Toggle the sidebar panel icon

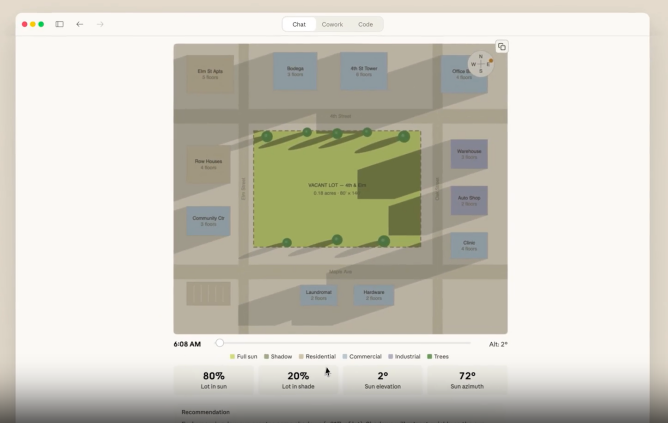[60, 24]
